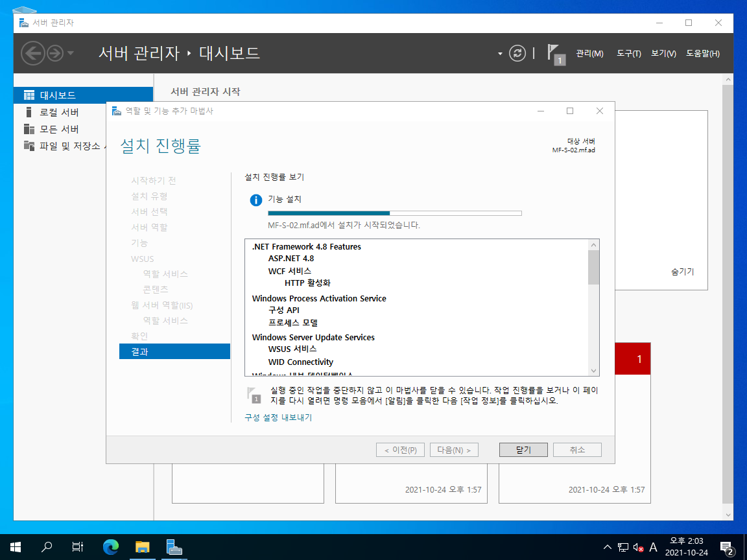Open Task View on the taskbar
This screenshot has height=560, width=747.
point(78,547)
